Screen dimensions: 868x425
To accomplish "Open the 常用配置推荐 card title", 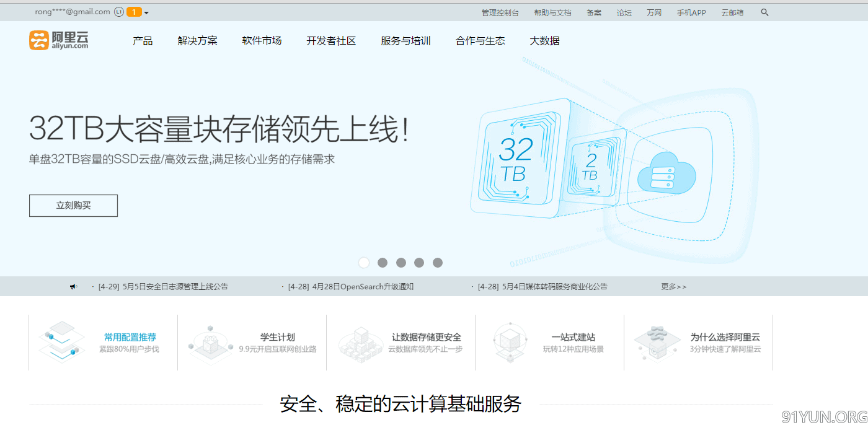I will coord(130,337).
